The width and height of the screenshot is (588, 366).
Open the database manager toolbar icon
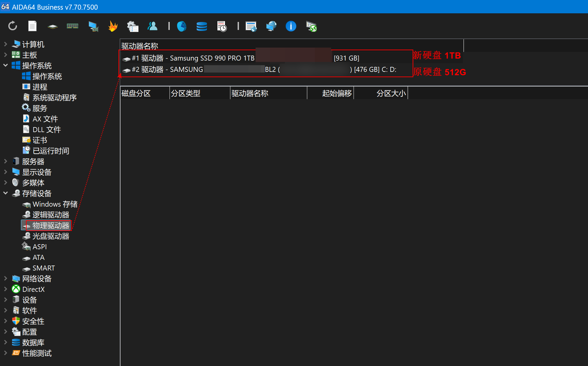click(x=202, y=26)
